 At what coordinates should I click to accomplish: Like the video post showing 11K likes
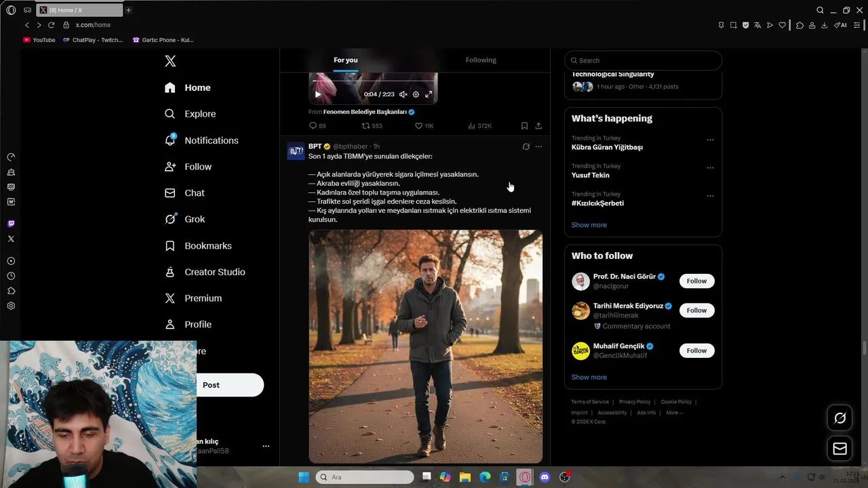(x=418, y=126)
